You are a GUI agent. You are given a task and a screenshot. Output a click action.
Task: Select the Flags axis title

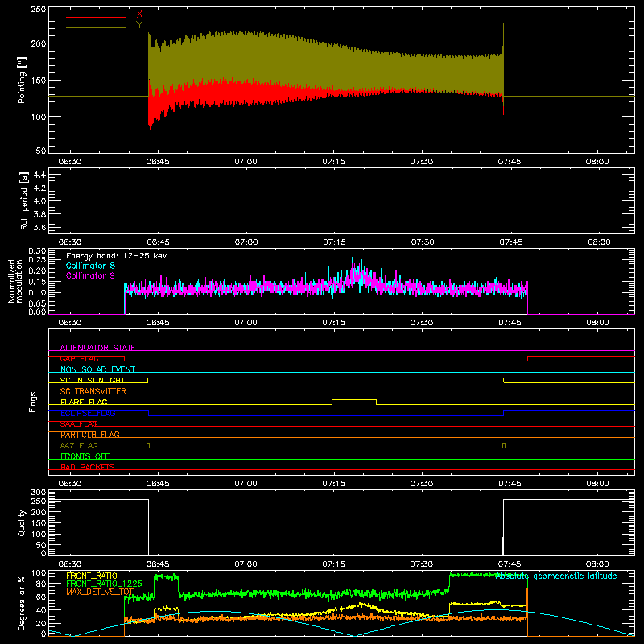click(33, 402)
